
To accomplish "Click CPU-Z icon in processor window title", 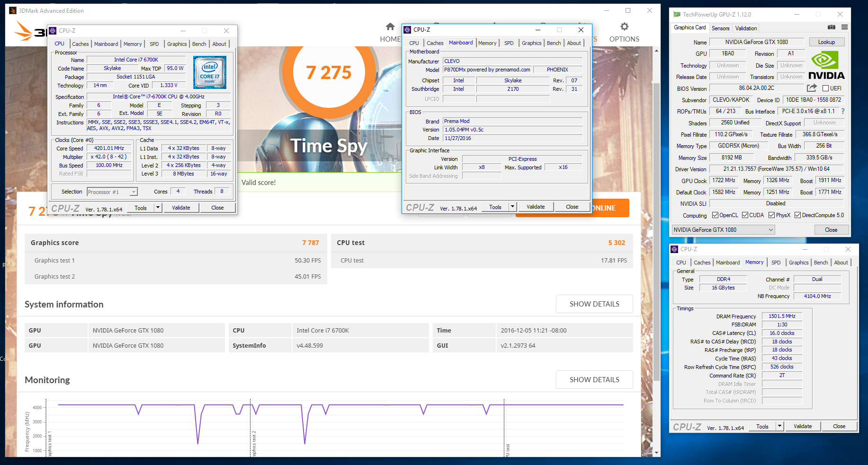I will pos(53,31).
